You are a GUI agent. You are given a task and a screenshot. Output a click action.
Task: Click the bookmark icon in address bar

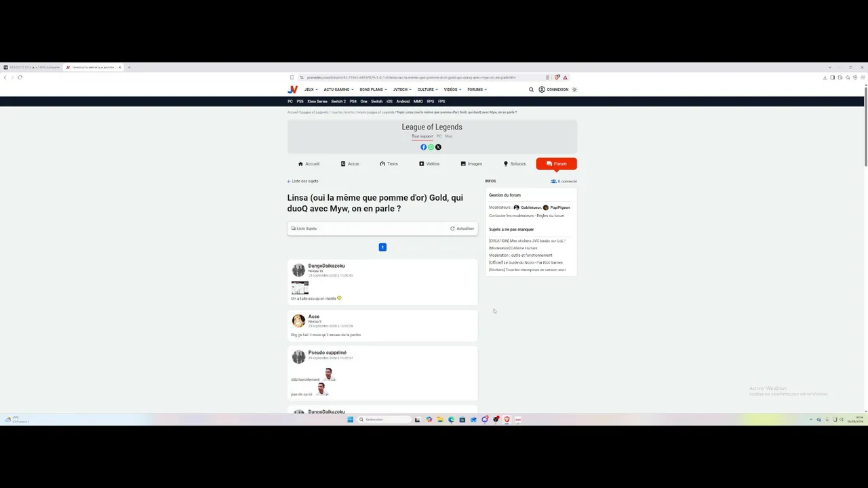pos(292,77)
